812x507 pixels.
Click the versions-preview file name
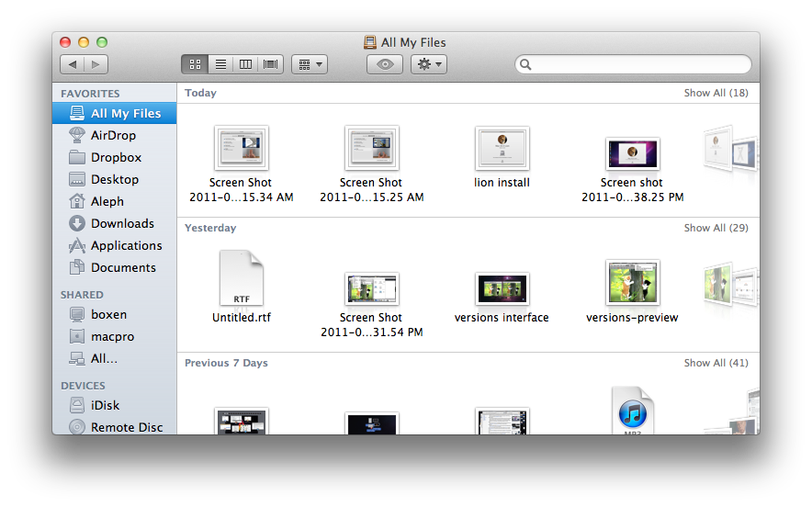[632, 318]
